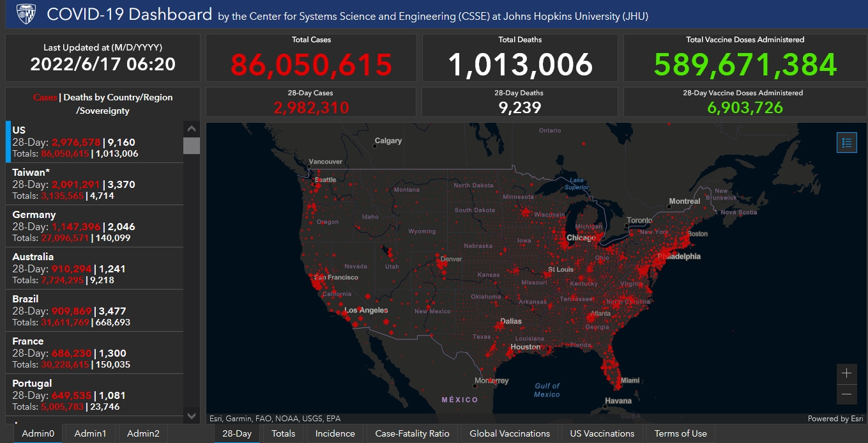
Task: Click the Chicago label on the map
Action: pos(581,238)
